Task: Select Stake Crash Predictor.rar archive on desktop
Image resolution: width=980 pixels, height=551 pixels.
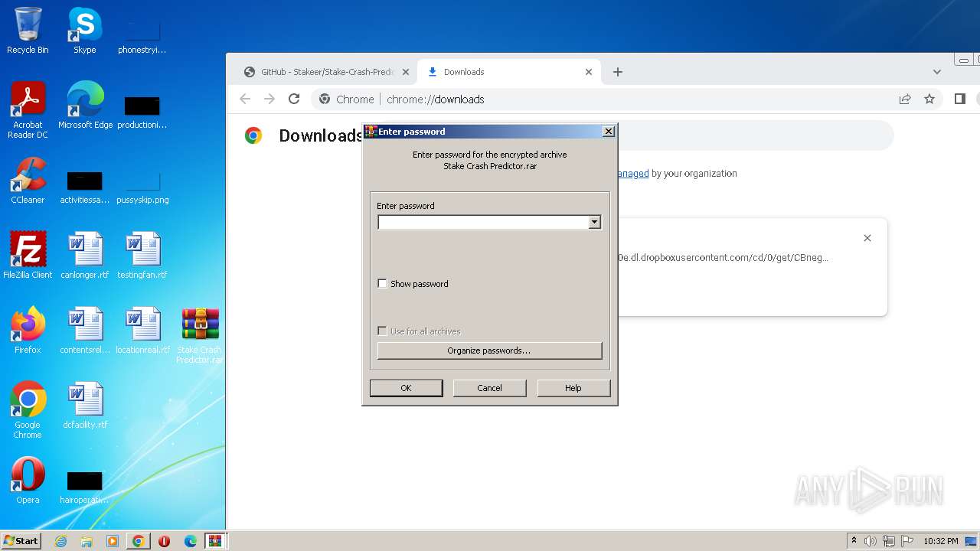Action: (200, 335)
